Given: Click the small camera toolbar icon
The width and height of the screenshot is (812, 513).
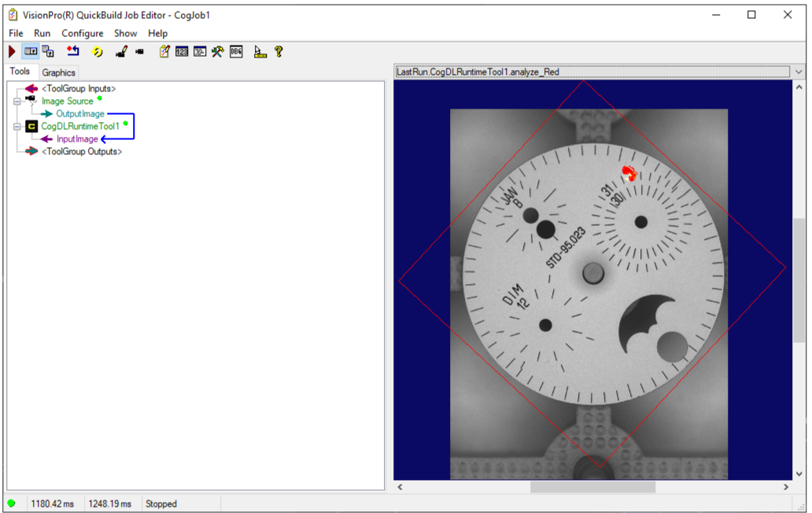Looking at the screenshot, I should pos(140,52).
